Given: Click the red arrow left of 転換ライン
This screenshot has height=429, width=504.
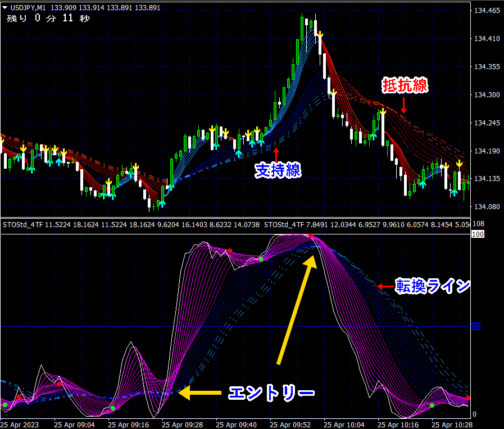Looking at the screenshot, I should pos(385,287).
